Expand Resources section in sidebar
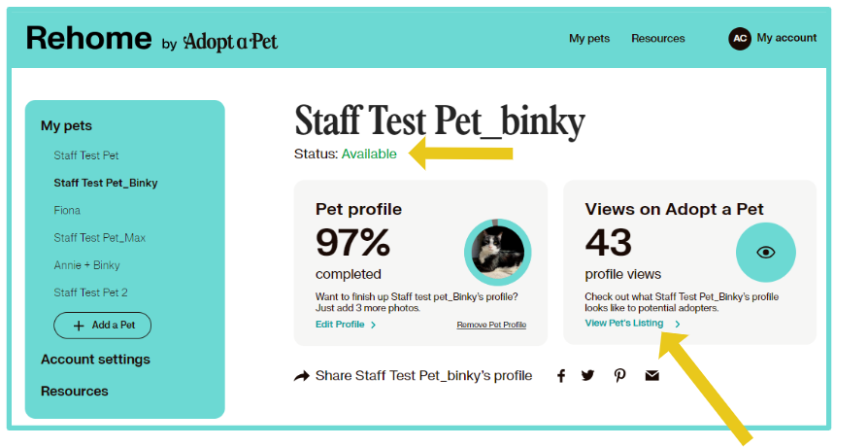The height and width of the screenshot is (447, 868). 75,392
